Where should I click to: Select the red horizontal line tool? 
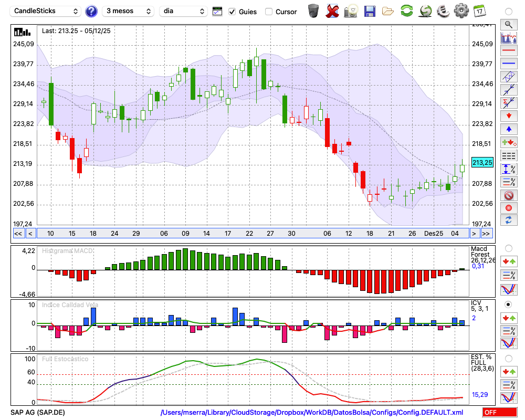tap(508, 51)
